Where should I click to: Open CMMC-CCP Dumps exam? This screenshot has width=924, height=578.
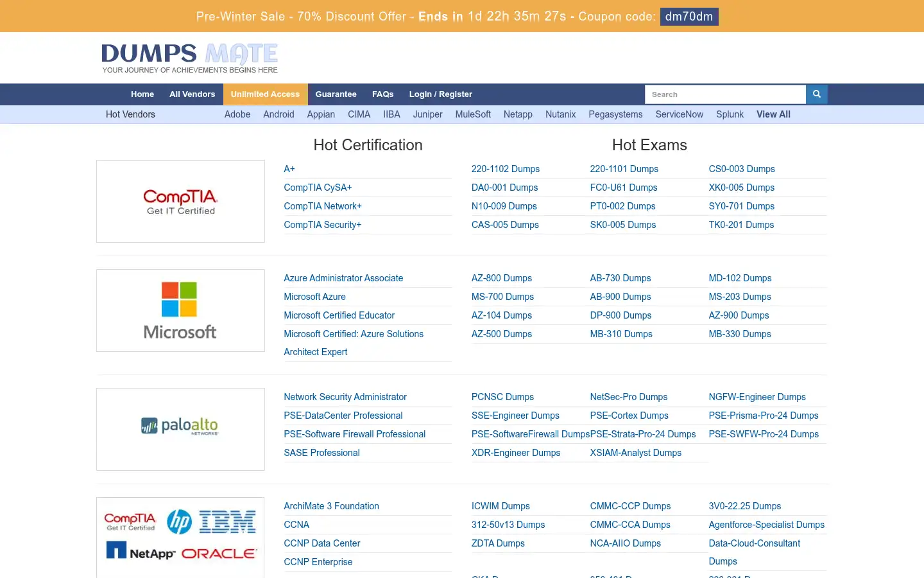point(630,506)
